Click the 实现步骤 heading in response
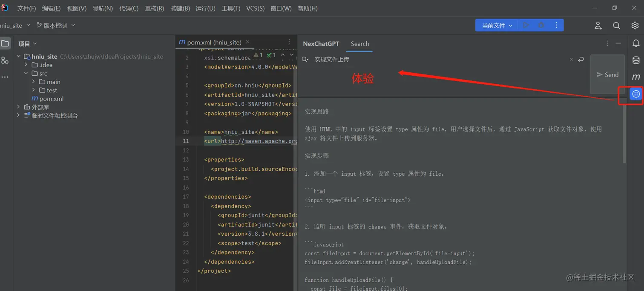 pos(317,156)
